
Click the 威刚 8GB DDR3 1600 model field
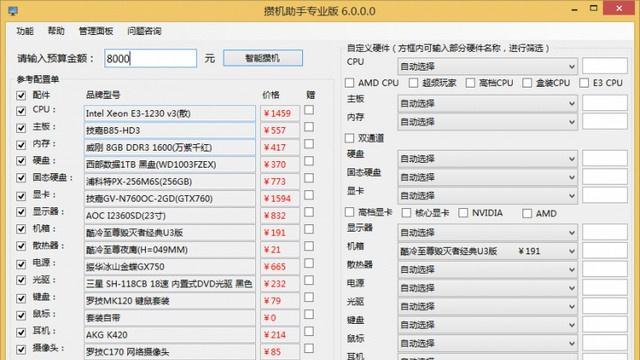pyautogui.click(x=169, y=147)
